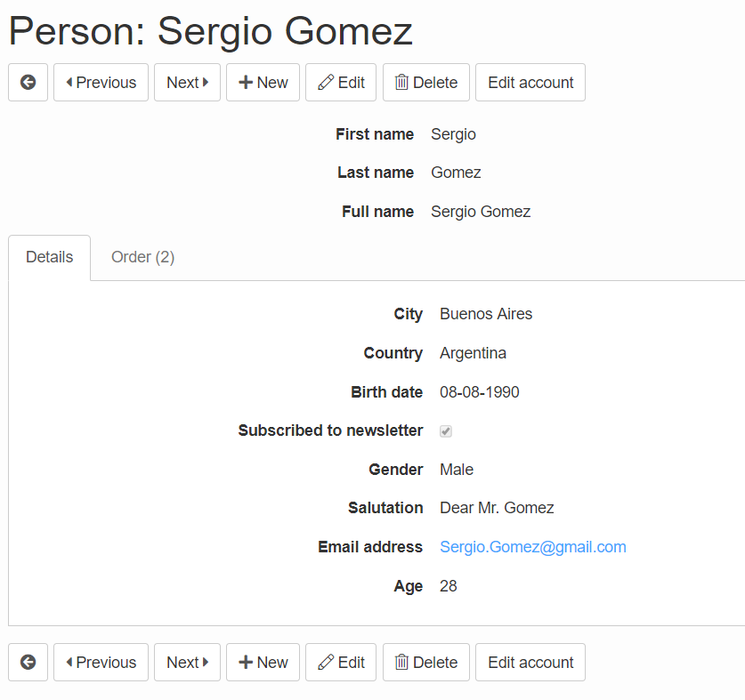
Task: Delete person using top trash button
Action: (x=426, y=82)
